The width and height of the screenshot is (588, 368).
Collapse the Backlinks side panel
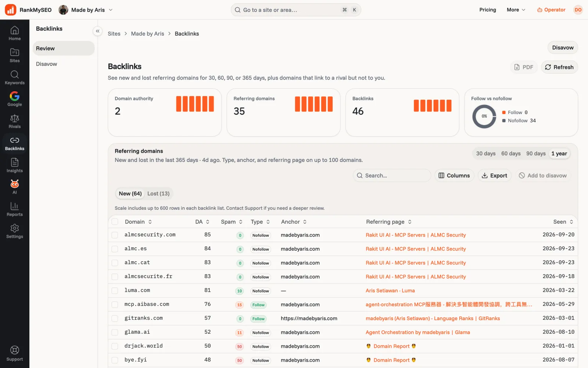click(97, 31)
